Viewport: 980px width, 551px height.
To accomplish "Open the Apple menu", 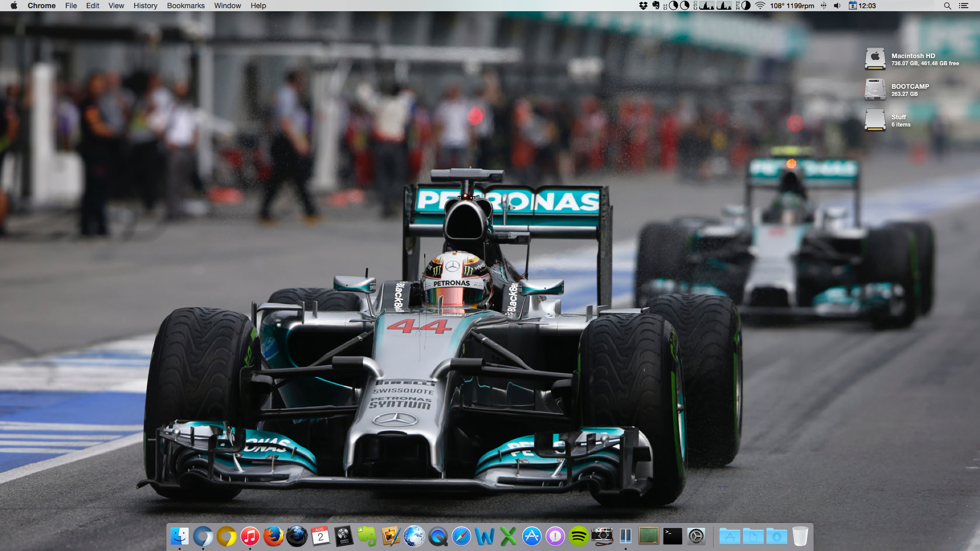I will click(x=14, y=6).
